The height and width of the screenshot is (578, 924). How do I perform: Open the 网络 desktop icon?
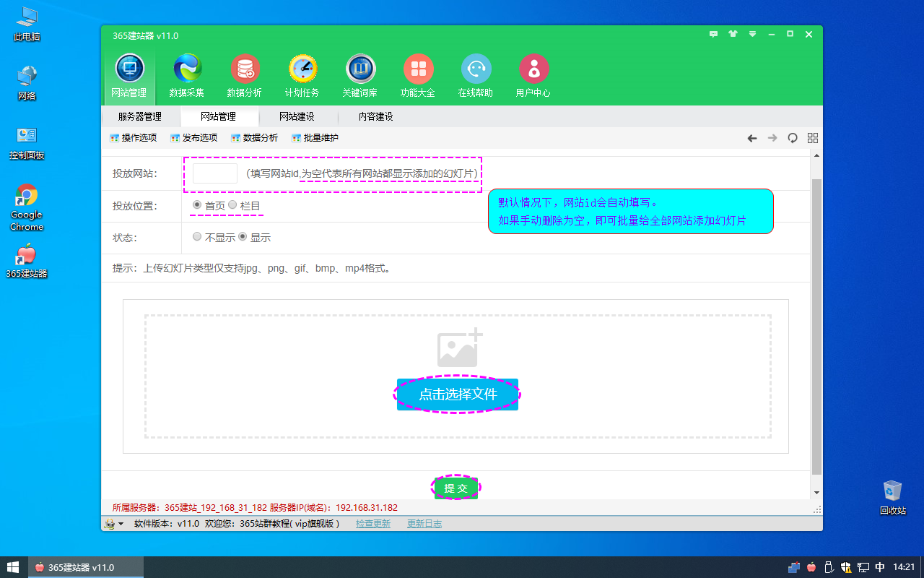pyautogui.click(x=27, y=82)
